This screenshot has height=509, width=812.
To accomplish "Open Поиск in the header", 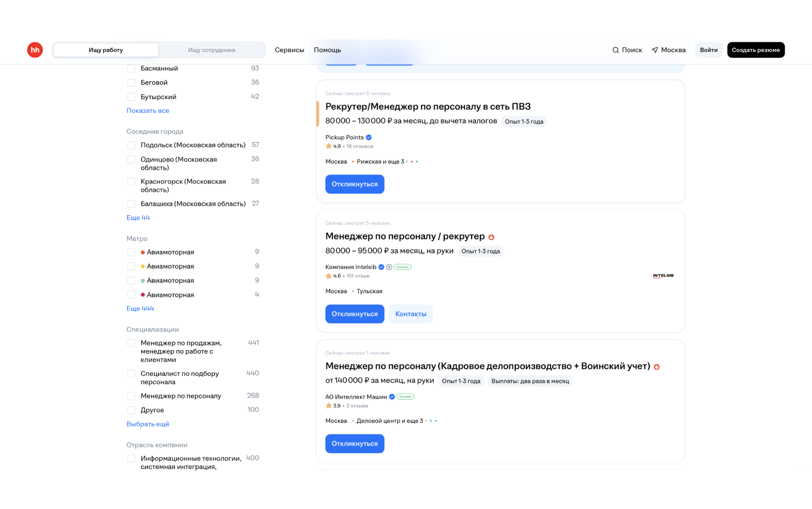I will [x=627, y=50].
